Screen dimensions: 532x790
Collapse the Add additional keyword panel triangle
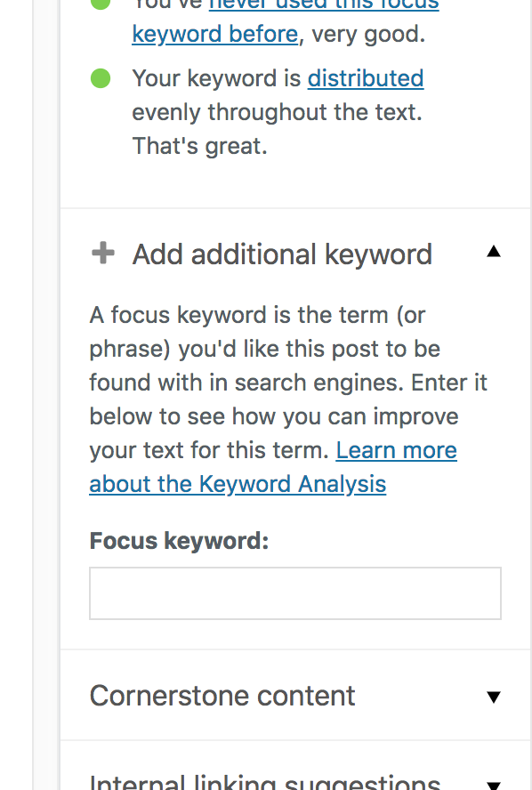point(494,252)
